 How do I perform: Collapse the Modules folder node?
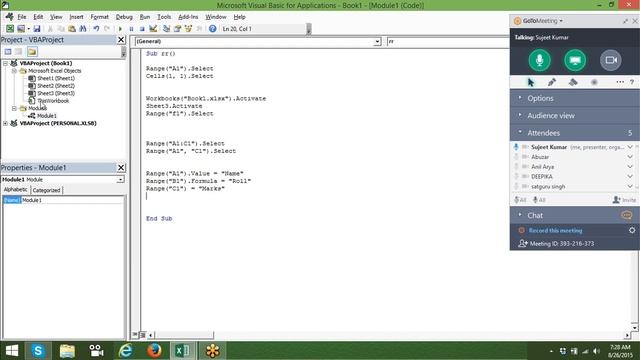coord(14,108)
